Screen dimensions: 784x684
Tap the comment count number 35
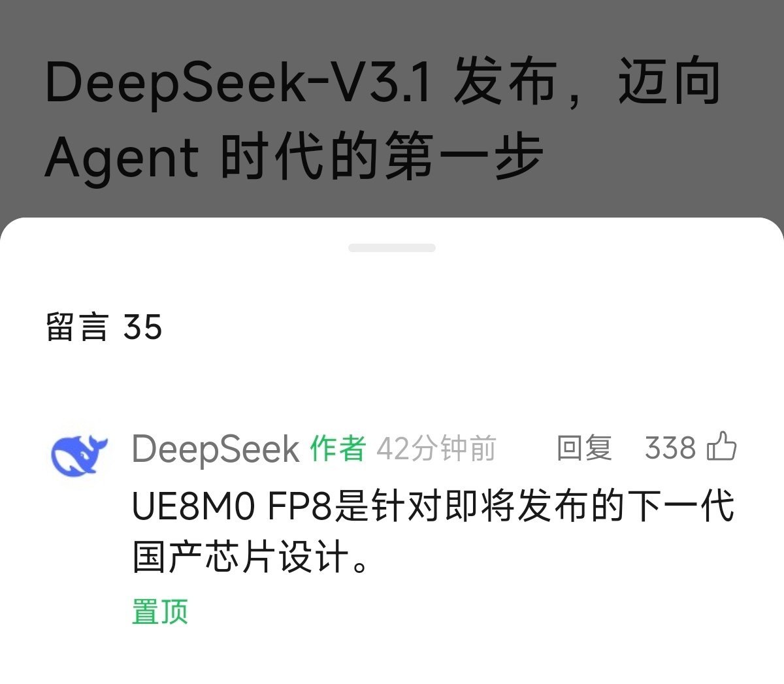[x=142, y=327]
